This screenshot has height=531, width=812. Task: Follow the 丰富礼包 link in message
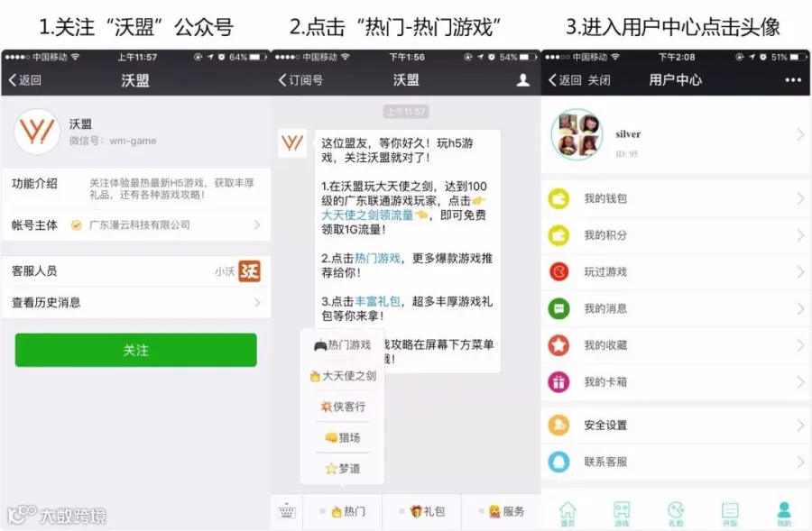(x=377, y=301)
